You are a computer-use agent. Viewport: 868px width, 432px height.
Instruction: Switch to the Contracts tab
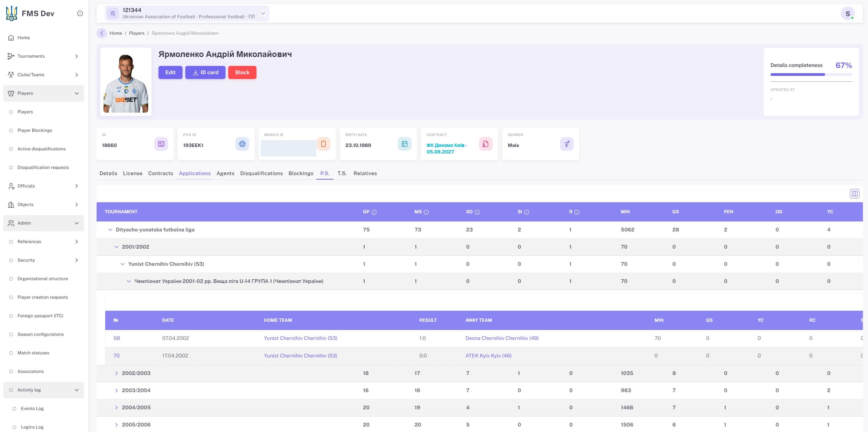click(x=161, y=173)
